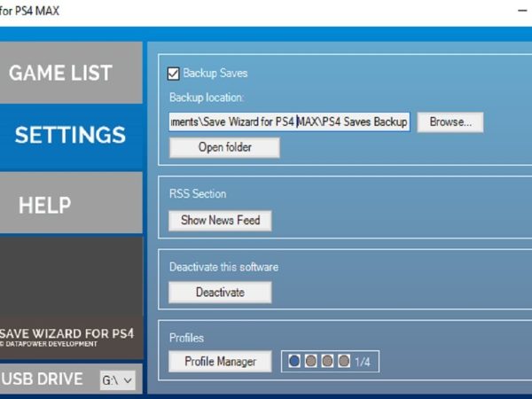This screenshot has height=399, width=532.
Task: Select the second grey profile indicator
Action: pos(311,361)
